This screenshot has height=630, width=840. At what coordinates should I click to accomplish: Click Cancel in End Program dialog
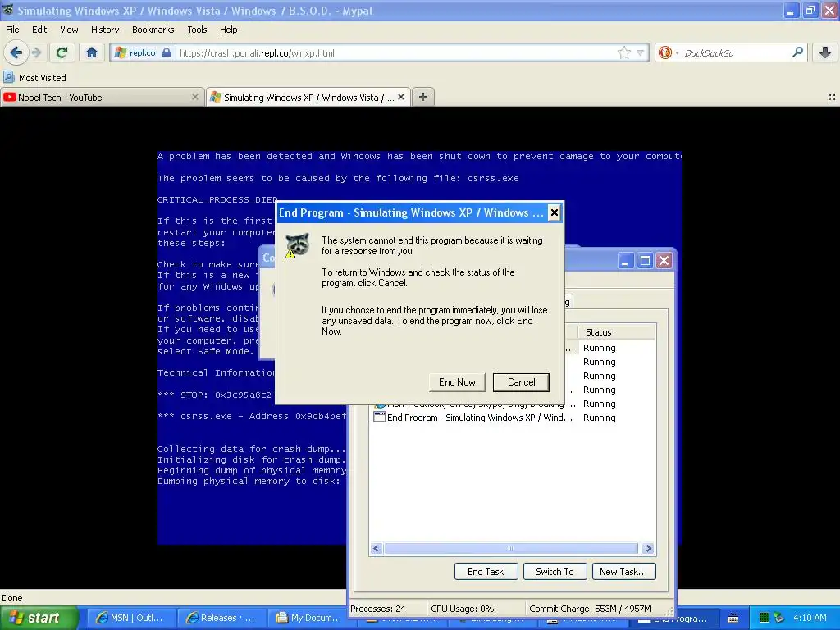point(521,382)
